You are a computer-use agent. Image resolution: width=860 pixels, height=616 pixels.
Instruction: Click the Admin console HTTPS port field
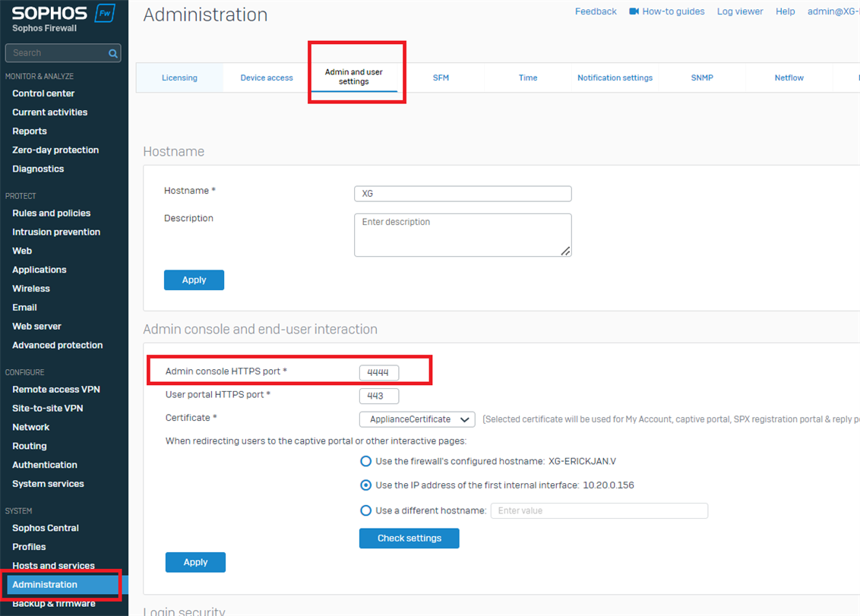(378, 372)
